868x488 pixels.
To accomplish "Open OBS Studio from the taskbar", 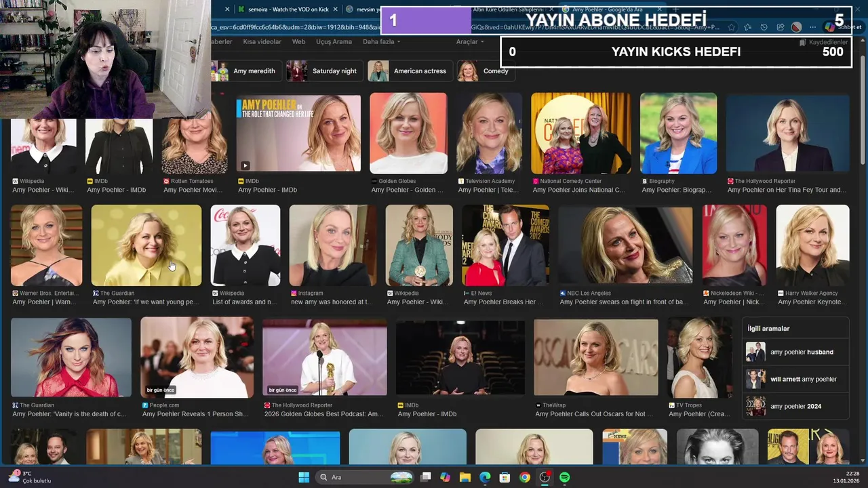I will [x=545, y=477].
